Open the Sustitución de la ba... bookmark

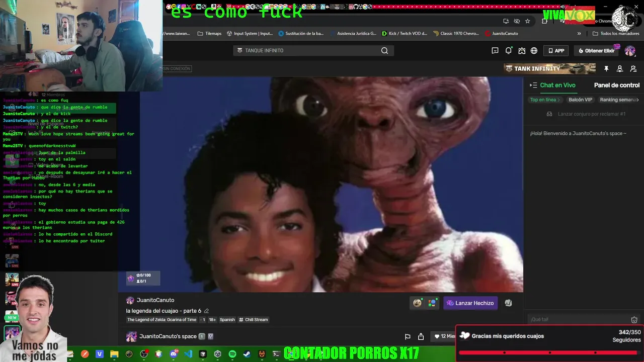click(301, 34)
